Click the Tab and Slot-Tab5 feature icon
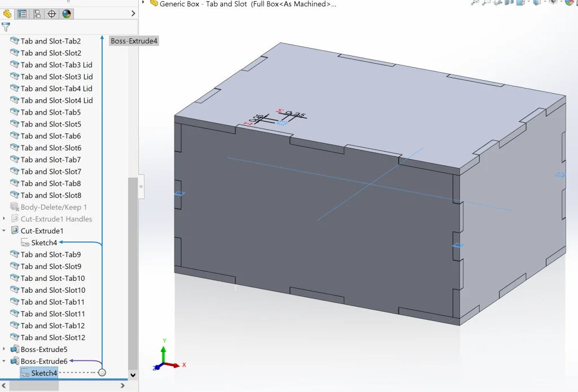The height and width of the screenshot is (392, 578). point(14,112)
